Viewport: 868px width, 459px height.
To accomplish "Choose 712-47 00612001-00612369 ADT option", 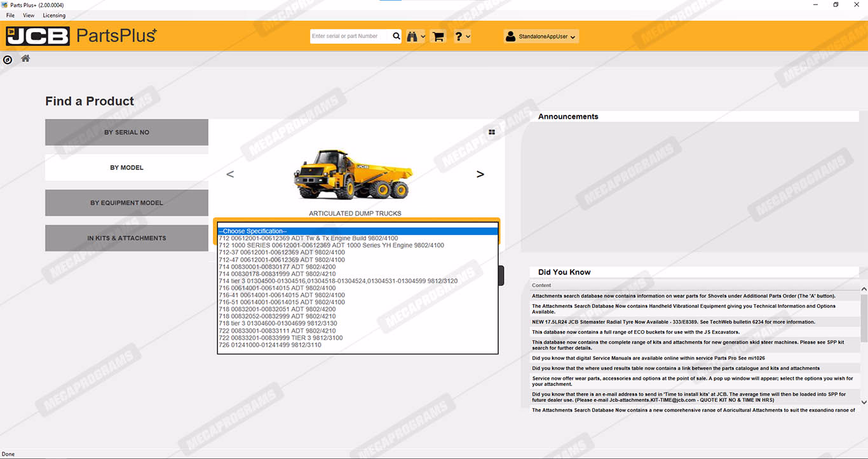I will tap(358, 260).
